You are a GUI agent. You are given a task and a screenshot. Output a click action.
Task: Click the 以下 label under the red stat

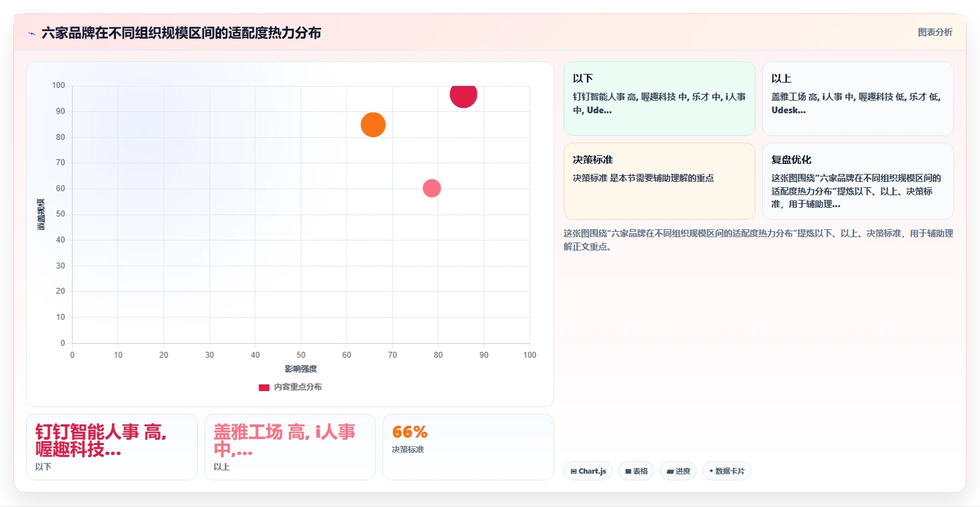(x=43, y=467)
